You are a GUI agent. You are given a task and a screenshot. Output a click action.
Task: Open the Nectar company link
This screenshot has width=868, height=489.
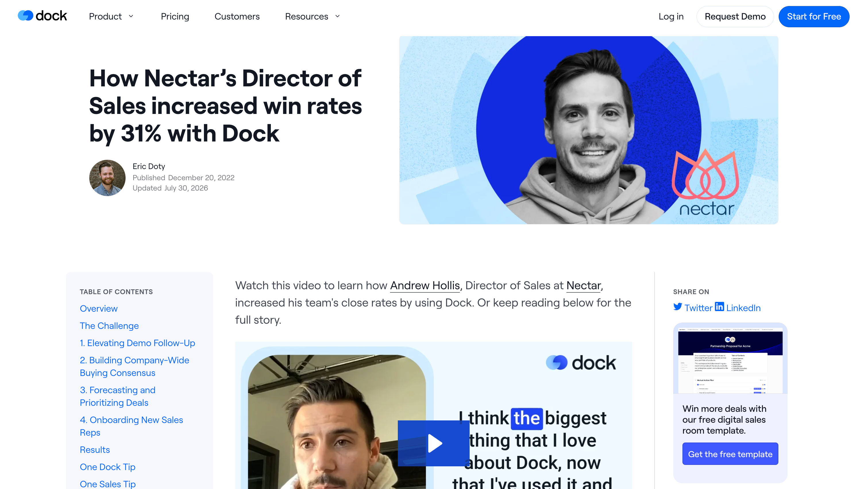click(x=583, y=285)
